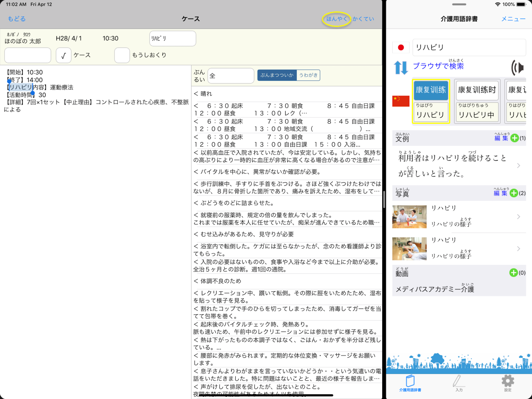The height and width of the screenshot is (399, 532).
Task: Open second リハビリの様子 photo row
Action: (459, 249)
